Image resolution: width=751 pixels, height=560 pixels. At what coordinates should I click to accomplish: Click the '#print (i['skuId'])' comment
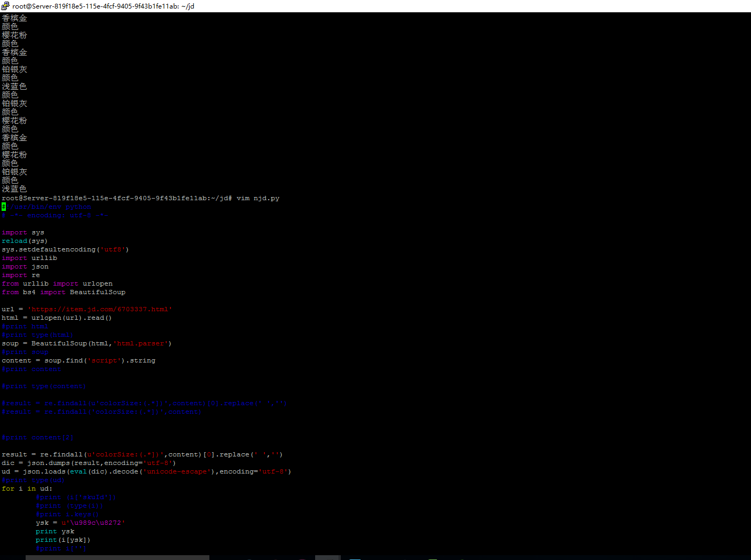76,498
